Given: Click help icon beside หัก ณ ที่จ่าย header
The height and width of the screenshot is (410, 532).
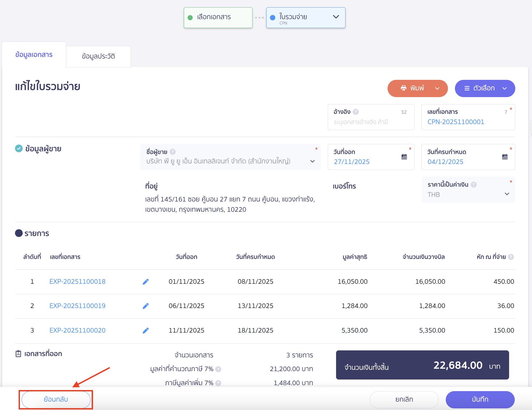Looking at the screenshot, I should coord(511,257).
